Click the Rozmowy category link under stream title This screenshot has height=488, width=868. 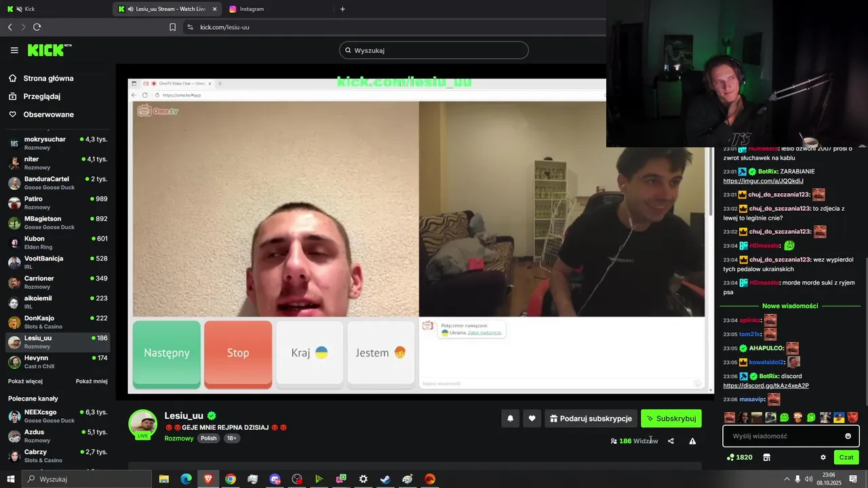(x=179, y=439)
